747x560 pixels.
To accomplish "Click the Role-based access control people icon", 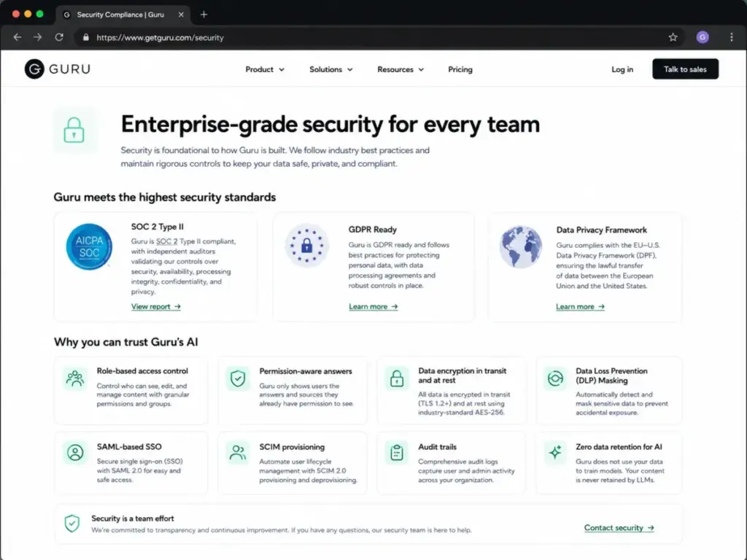I will [75, 378].
